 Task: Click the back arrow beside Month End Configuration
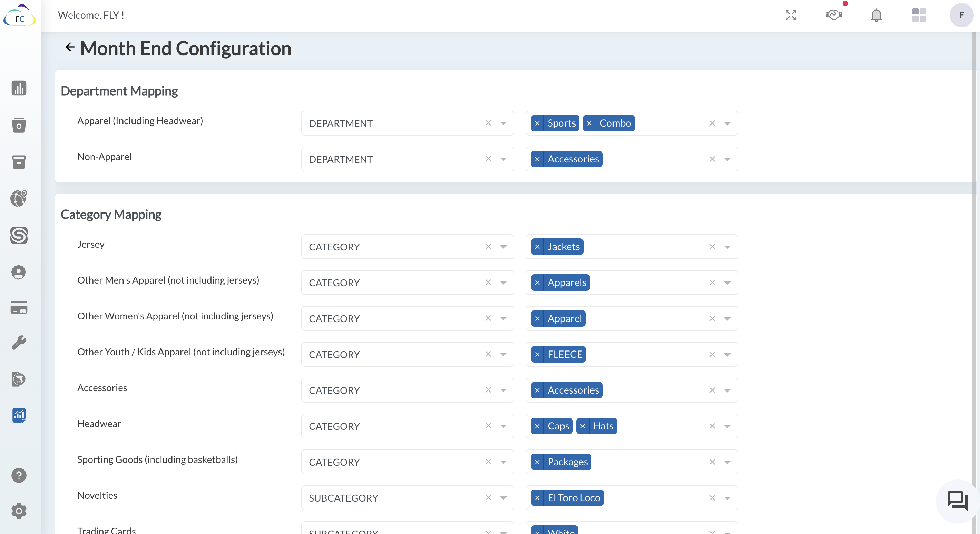coord(70,47)
